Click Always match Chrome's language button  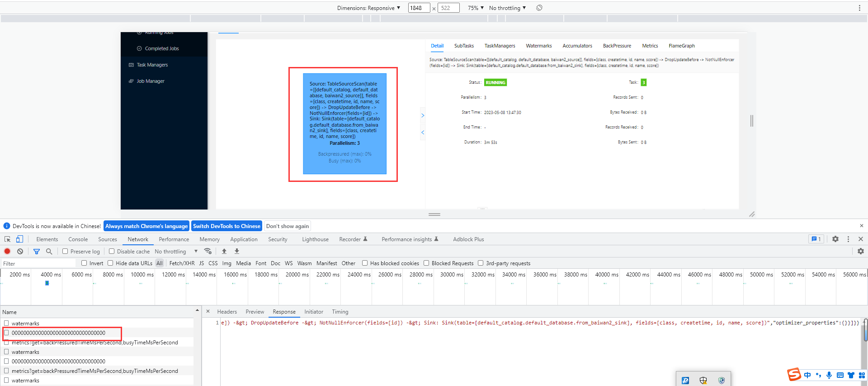coord(146,226)
